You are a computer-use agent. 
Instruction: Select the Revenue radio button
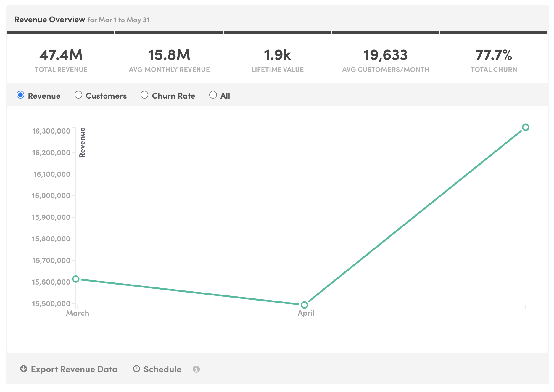tap(20, 95)
